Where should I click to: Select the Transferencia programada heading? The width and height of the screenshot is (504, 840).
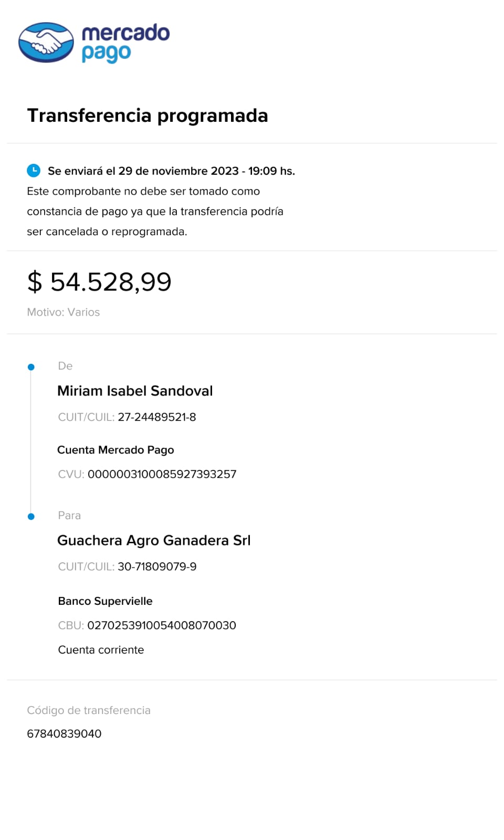coord(148,115)
